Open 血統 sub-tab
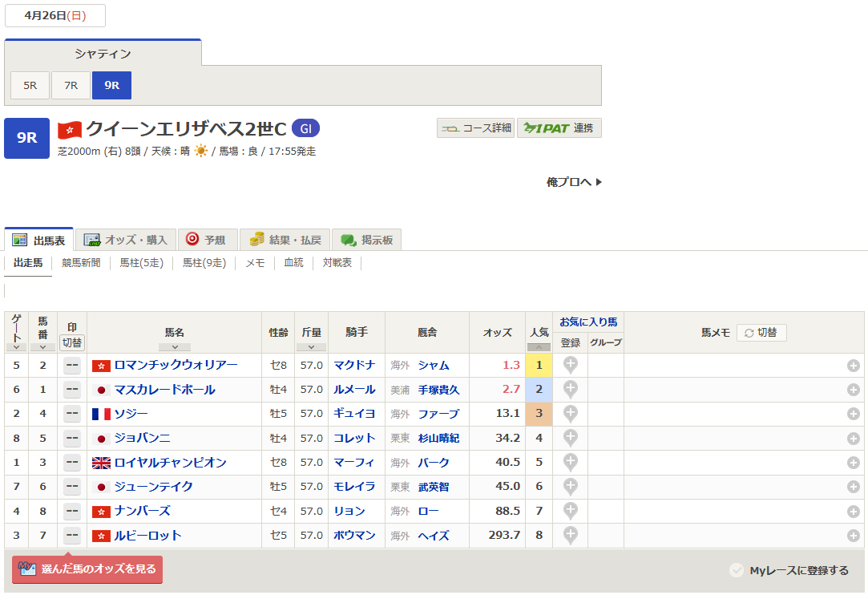The image size is (868, 595). tap(294, 262)
